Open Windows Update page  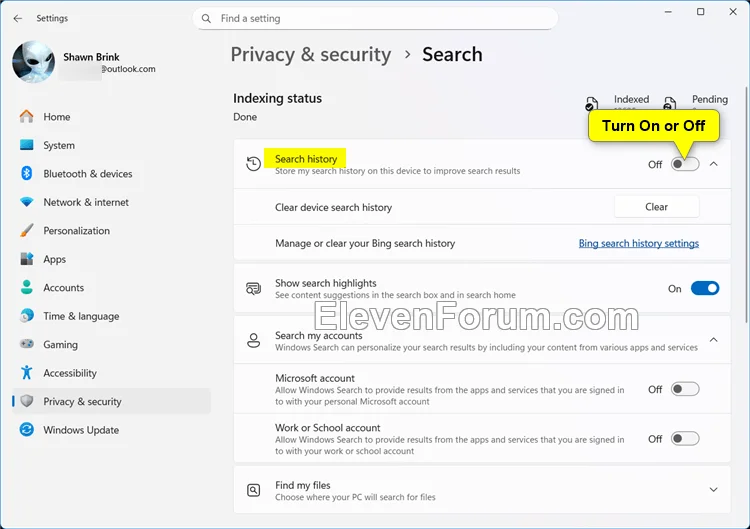click(x=111, y=430)
